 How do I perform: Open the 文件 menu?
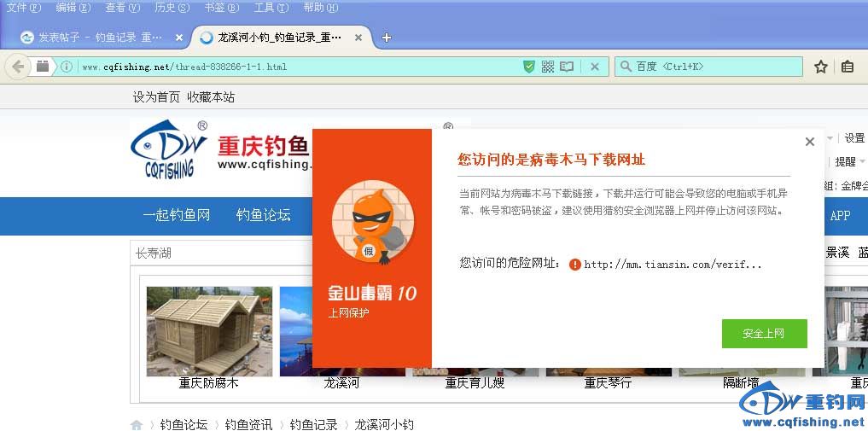(23, 8)
